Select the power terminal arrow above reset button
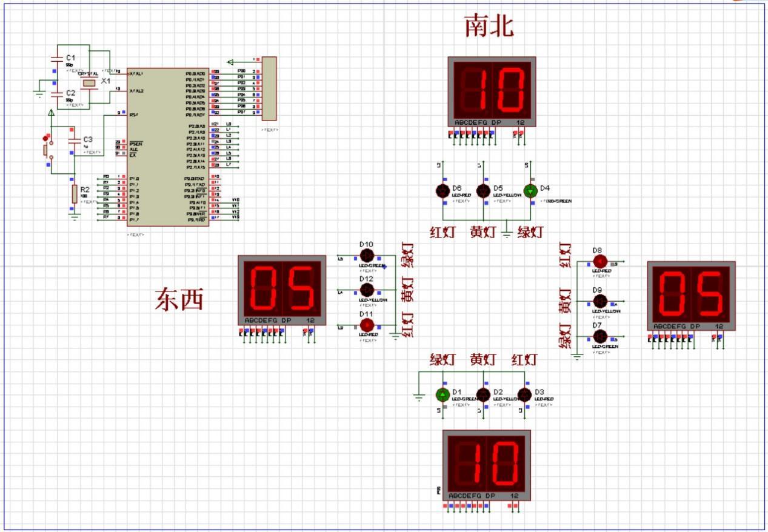Screen dimensions: 768x532 pos(51,113)
